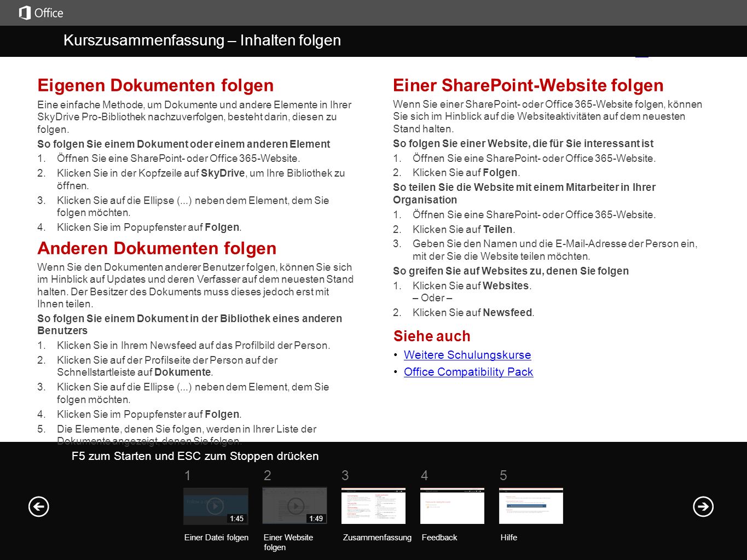Open thumbnail 2 Einer Website folgen video
747x560 pixels.
tap(294, 506)
